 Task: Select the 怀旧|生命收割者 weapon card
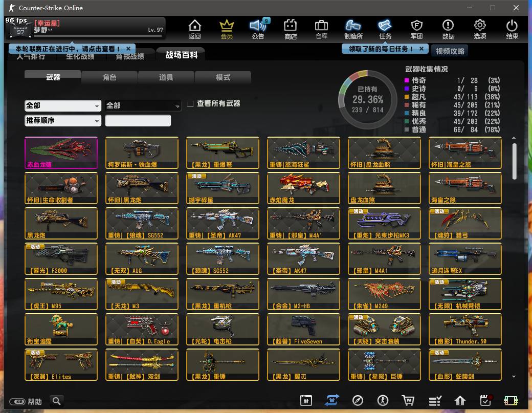61,188
